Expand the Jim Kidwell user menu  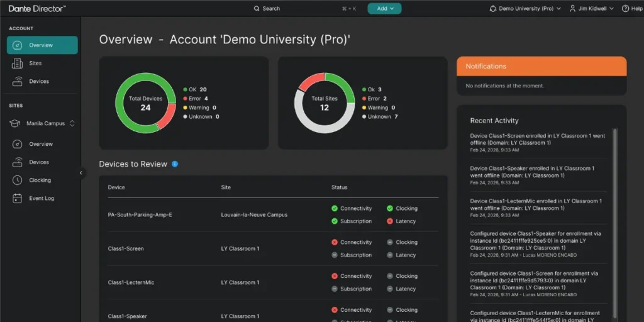[x=592, y=9]
